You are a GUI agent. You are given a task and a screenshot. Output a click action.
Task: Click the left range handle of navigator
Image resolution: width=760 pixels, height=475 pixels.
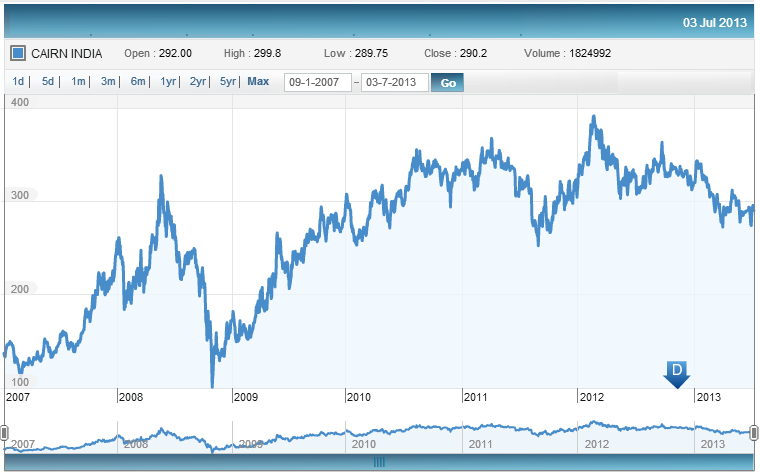coord(4,432)
